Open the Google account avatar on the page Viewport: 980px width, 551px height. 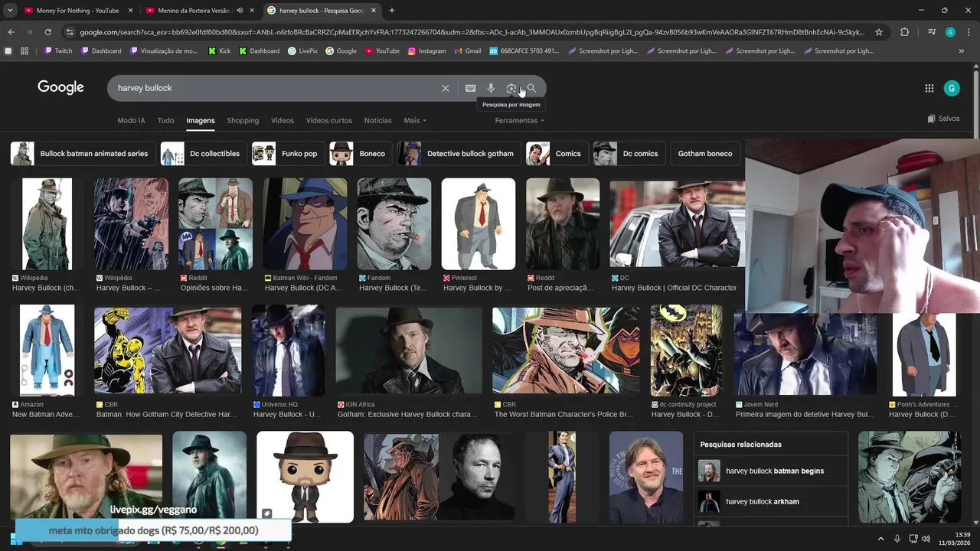951,88
